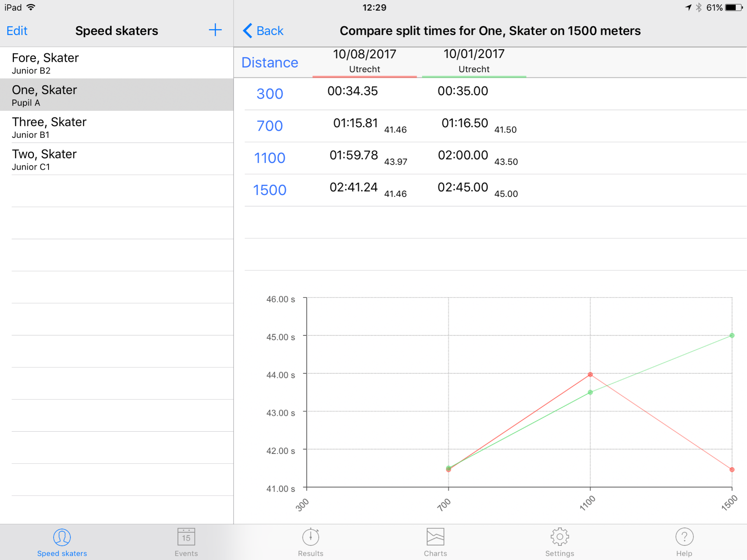This screenshot has height=560, width=747.
Task: Tap the 02:45.00 final time
Action: tap(463, 187)
